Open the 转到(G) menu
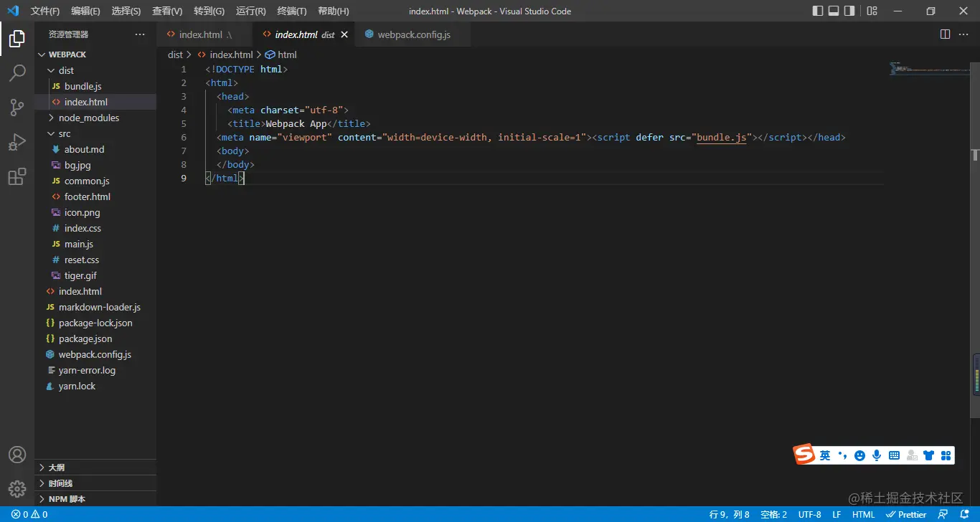The image size is (980, 522). pyautogui.click(x=209, y=11)
